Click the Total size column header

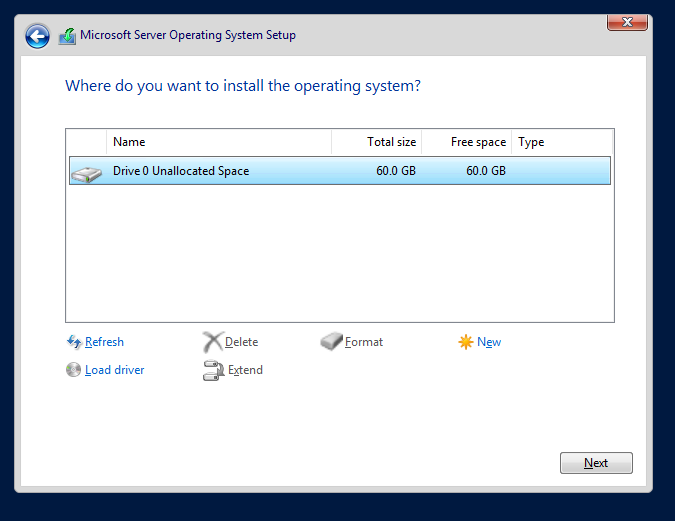click(x=376, y=142)
